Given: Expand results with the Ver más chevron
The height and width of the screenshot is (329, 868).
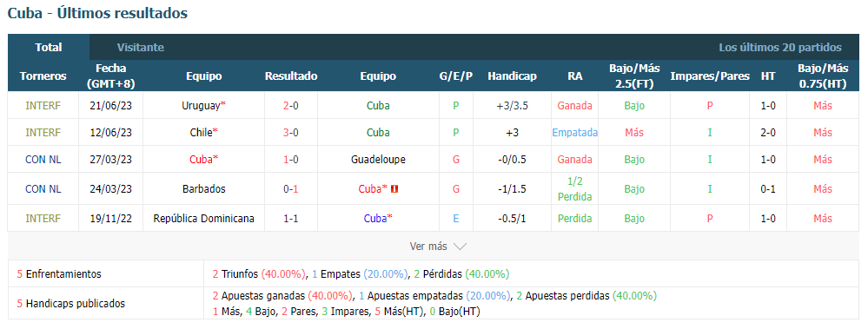Looking at the screenshot, I should tap(460, 247).
